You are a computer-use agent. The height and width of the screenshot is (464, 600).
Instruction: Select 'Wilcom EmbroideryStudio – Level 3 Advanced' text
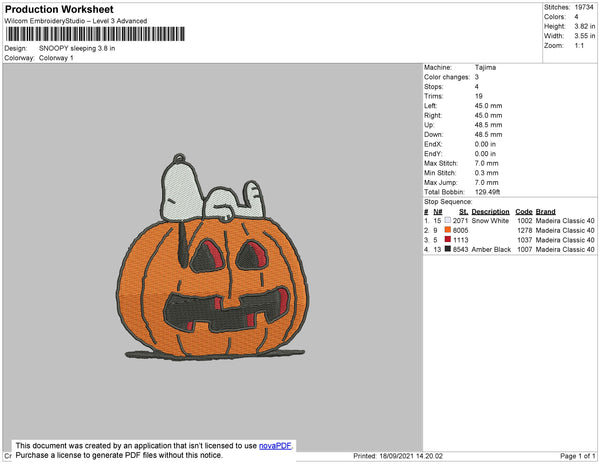76,21
